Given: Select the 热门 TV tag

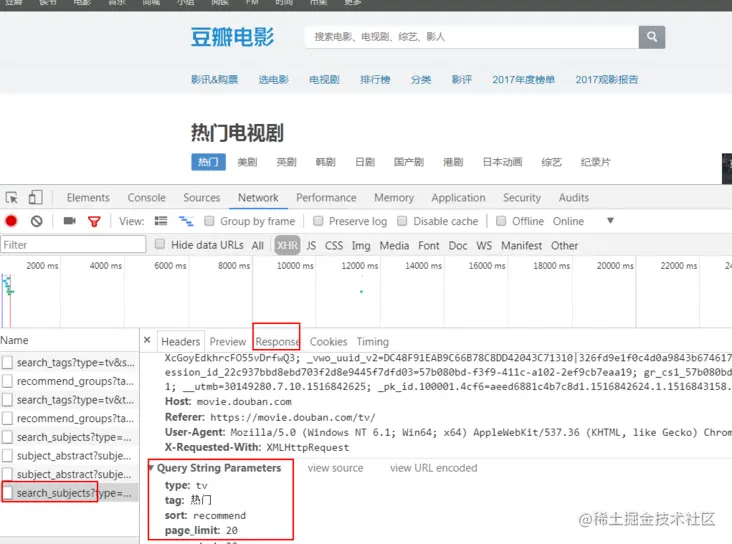Looking at the screenshot, I should click(x=208, y=162).
